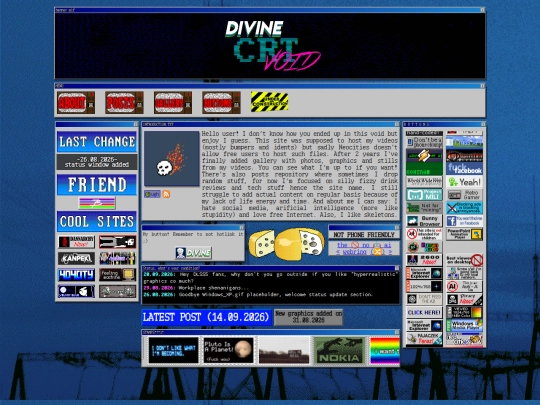Click the 'Not for mining' badge
The image size is (540, 405).
point(424,208)
